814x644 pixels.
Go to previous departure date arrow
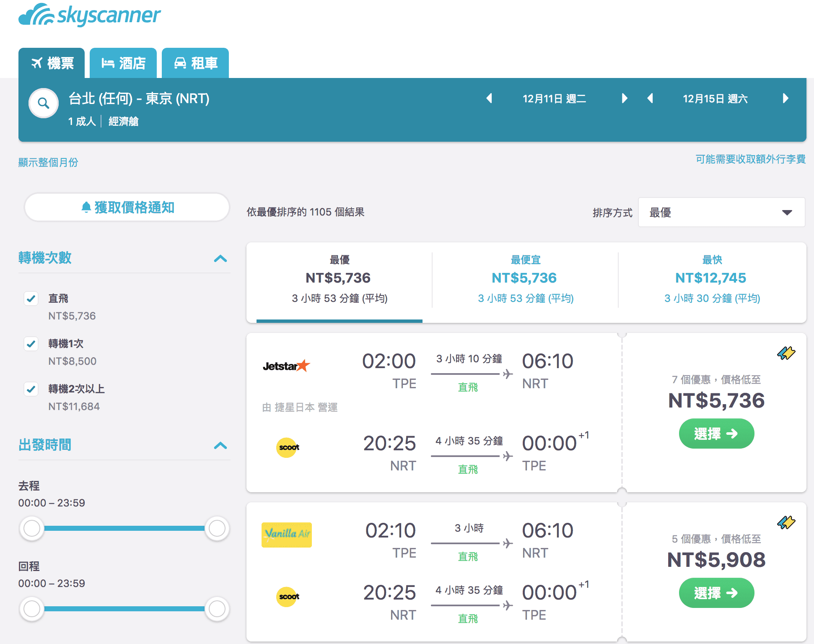489,99
